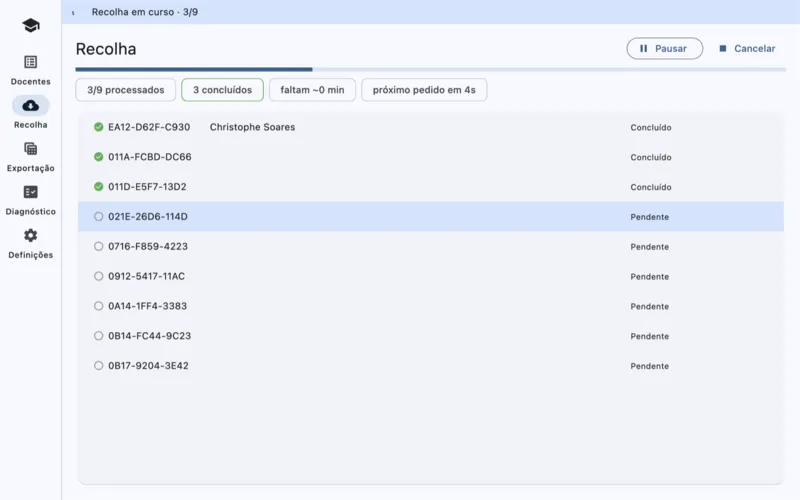
Task: Click the pending circle beside 0716-F859-4223
Action: tap(98, 246)
